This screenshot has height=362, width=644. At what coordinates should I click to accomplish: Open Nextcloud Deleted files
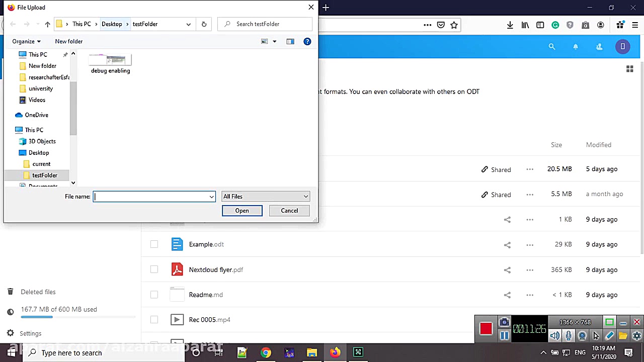coord(38,292)
